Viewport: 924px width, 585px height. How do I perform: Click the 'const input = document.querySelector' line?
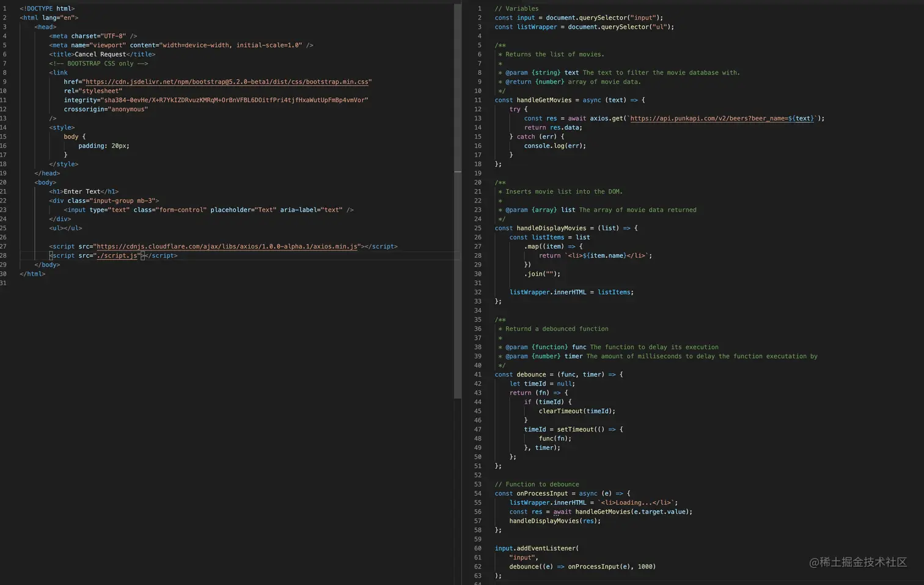click(x=579, y=18)
